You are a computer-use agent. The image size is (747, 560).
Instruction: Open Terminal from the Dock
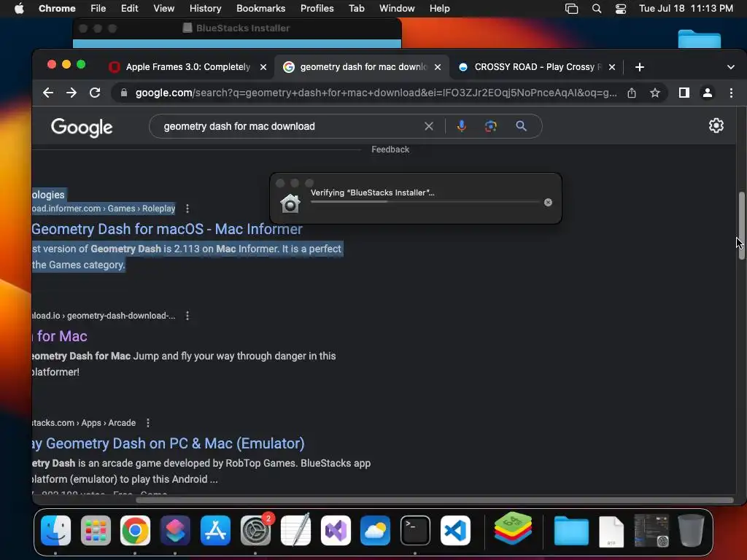[415, 531]
